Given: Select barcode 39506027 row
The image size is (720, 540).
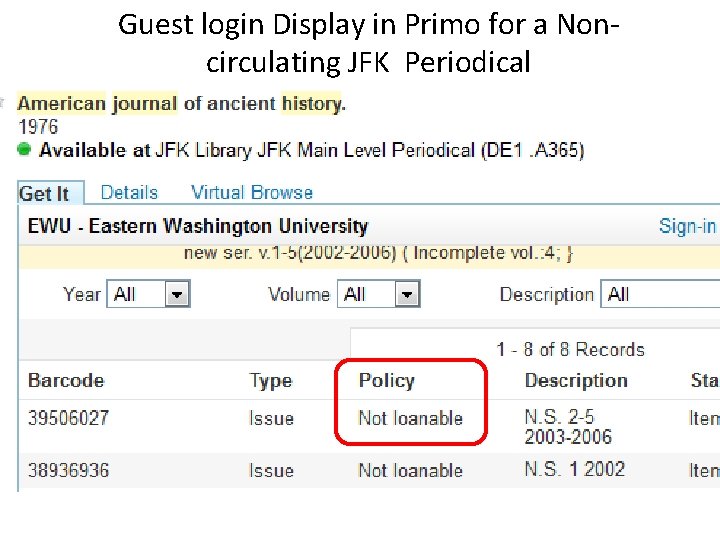Looking at the screenshot, I should click(x=369, y=427).
